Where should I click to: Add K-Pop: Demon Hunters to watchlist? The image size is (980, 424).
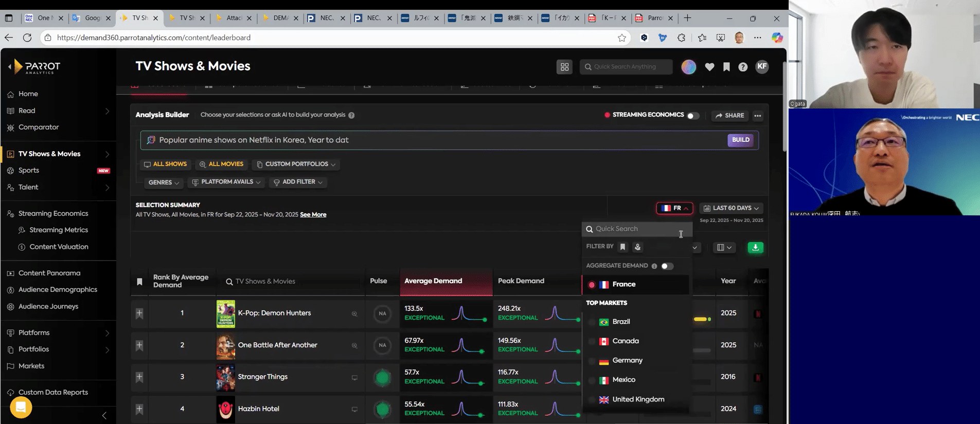click(139, 314)
